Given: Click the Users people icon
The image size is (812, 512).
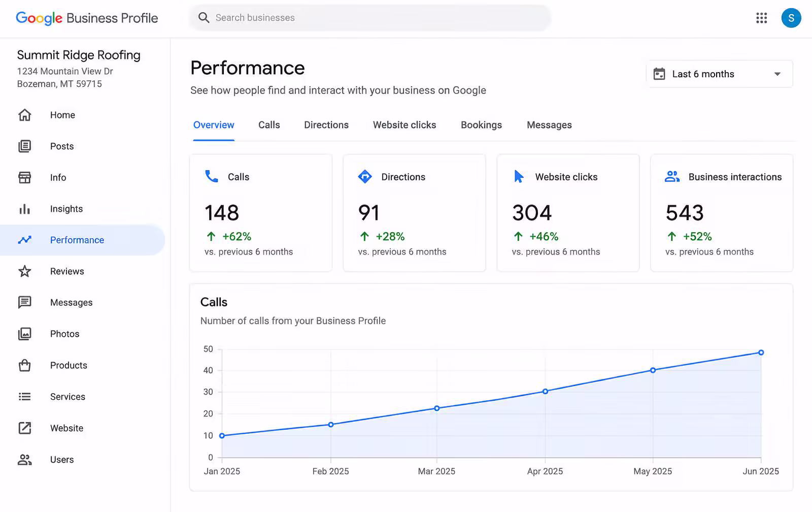Looking at the screenshot, I should pyautogui.click(x=24, y=460).
